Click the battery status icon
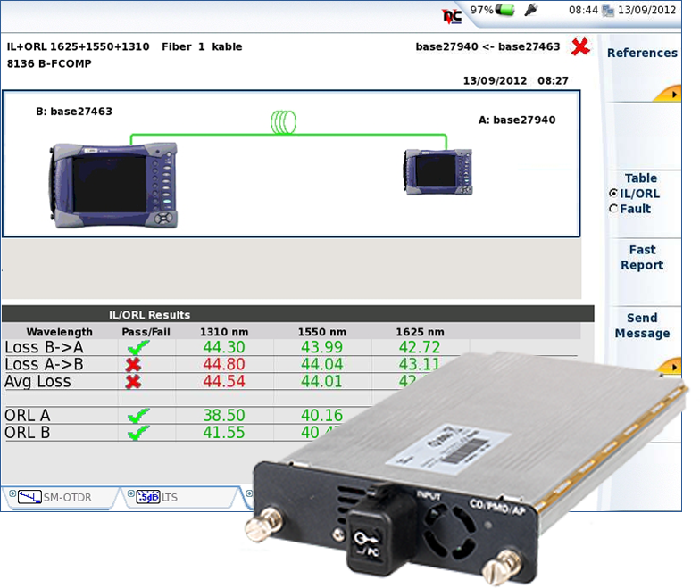The image size is (700, 588). point(507,10)
